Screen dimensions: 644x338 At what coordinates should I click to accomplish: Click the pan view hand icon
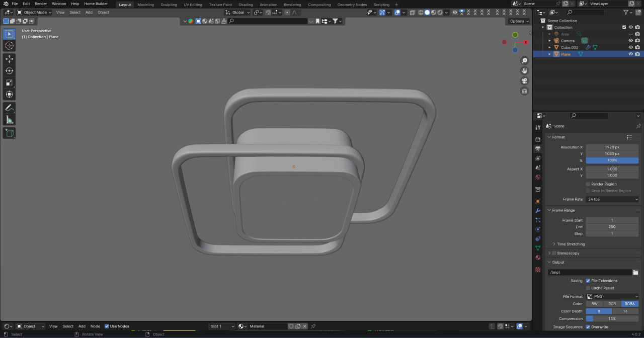[x=524, y=71]
